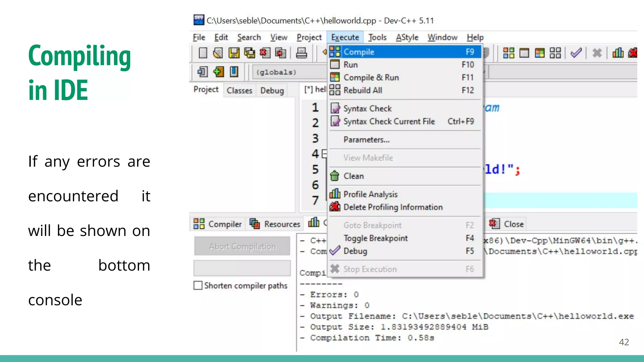
Task: Click the Abort Compilation button
Action: click(x=242, y=246)
